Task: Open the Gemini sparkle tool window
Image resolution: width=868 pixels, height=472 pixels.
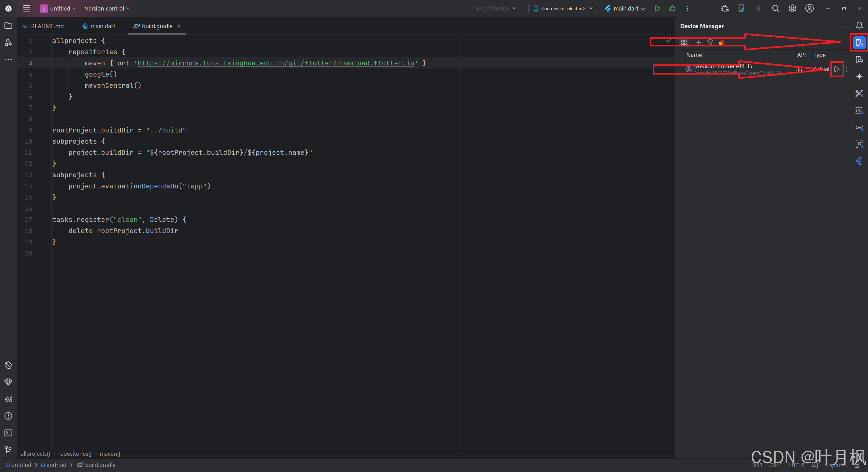Action: [859, 77]
